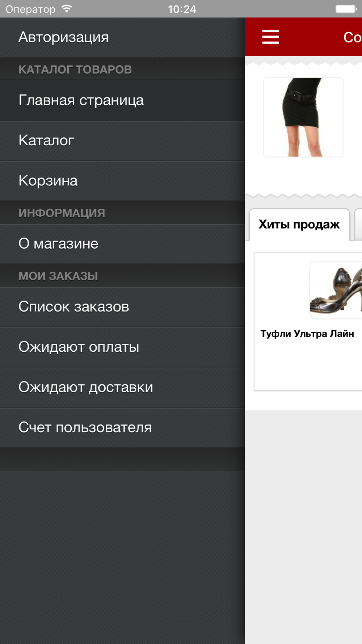The width and height of the screenshot is (362, 644).
Task: Tap the black skirt product image
Action: pyautogui.click(x=303, y=117)
